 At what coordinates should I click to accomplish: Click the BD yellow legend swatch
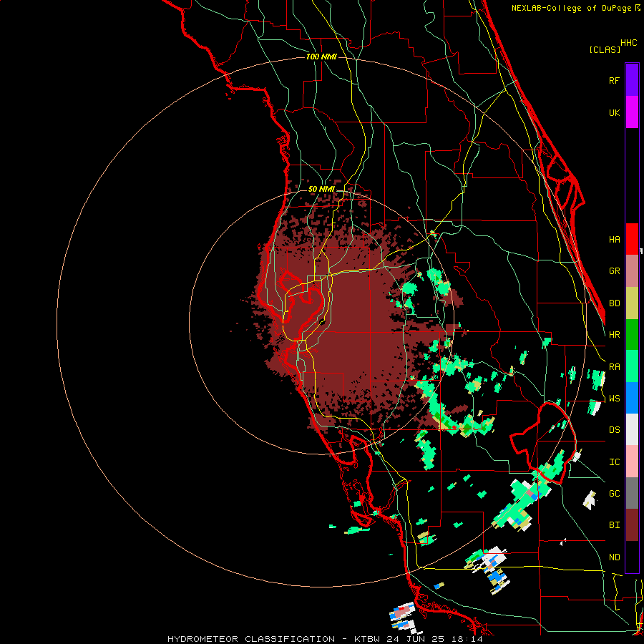click(632, 303)
